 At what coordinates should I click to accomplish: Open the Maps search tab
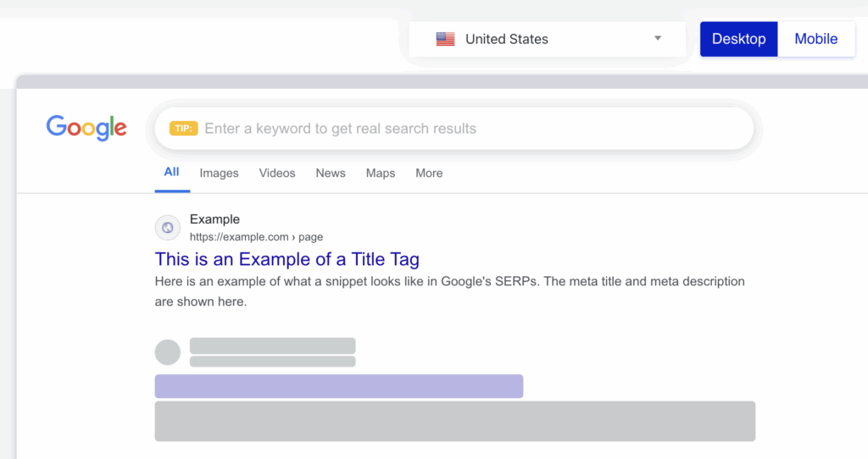click(381, 173)
